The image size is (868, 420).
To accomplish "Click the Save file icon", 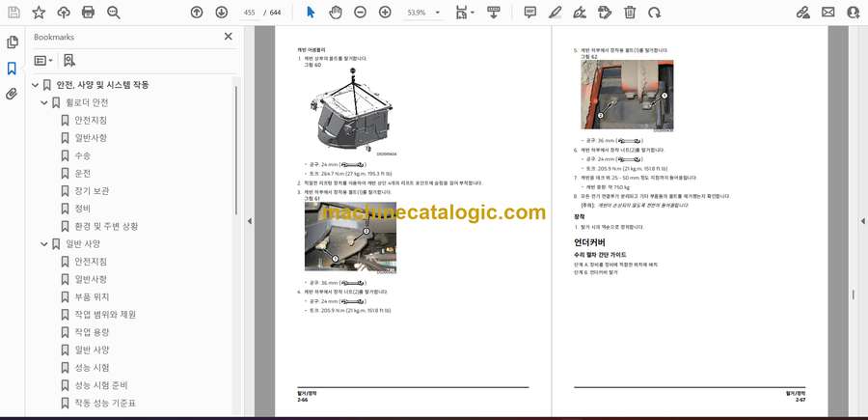I will (14, 13).
